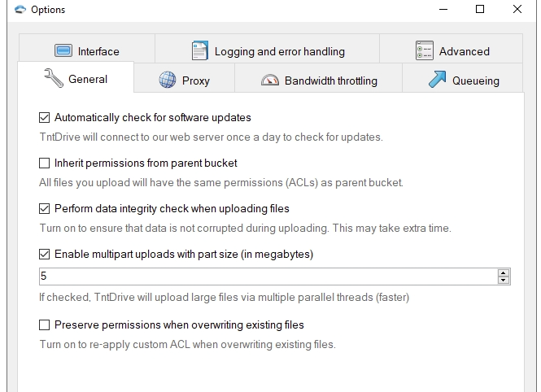Screen dimensions: 541x392
Task: Click the Queueing tab arrow icon
Action: pos(437,80)
